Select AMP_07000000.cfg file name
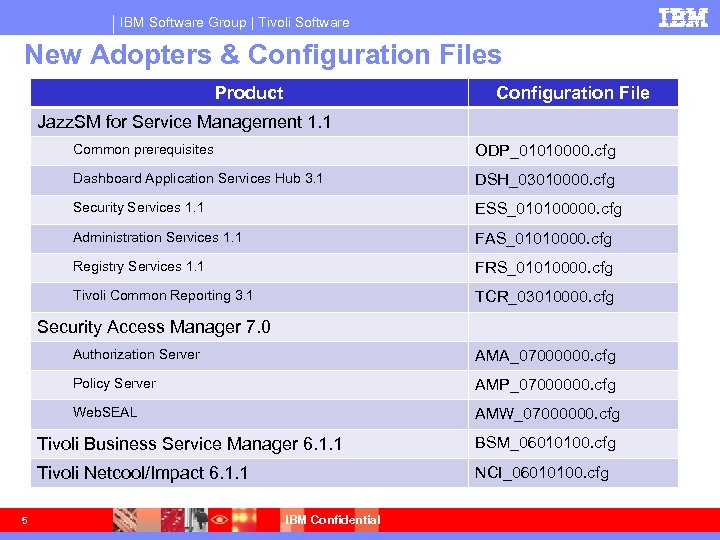 coord(545,385)
